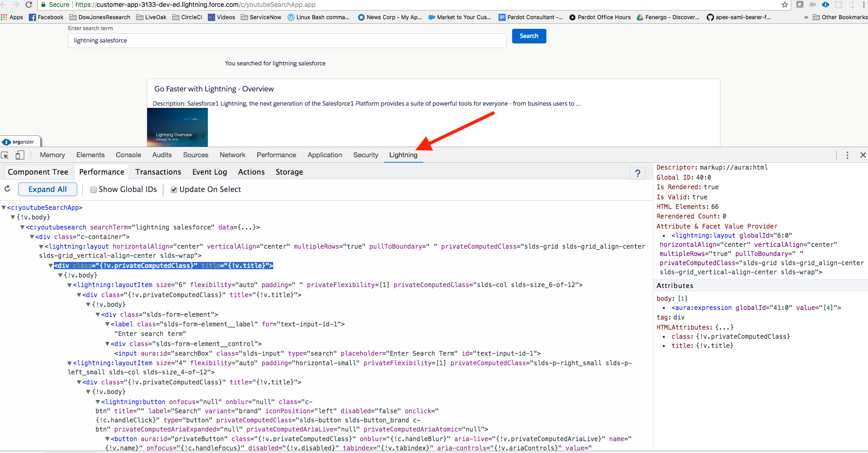The height and width of the screenshot is (453, 868).
Task: Open the Fenergo - Discover bookmark
Action: coord(668,17)
